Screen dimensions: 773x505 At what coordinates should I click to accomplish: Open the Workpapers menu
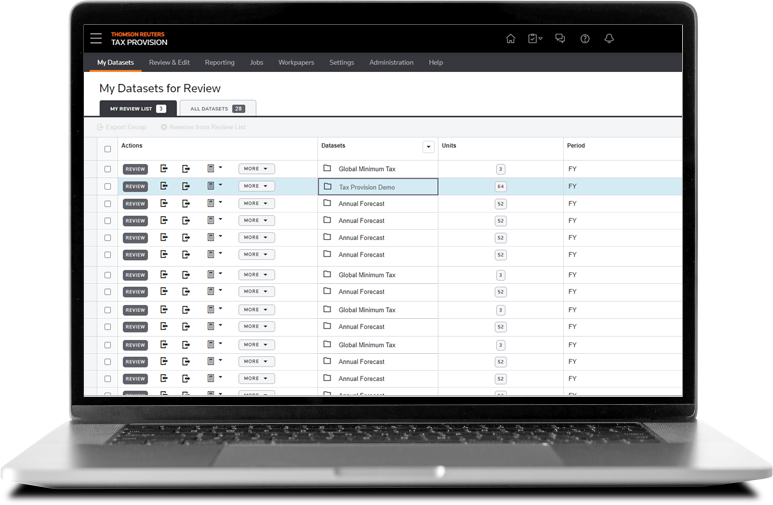coord(296,62)
